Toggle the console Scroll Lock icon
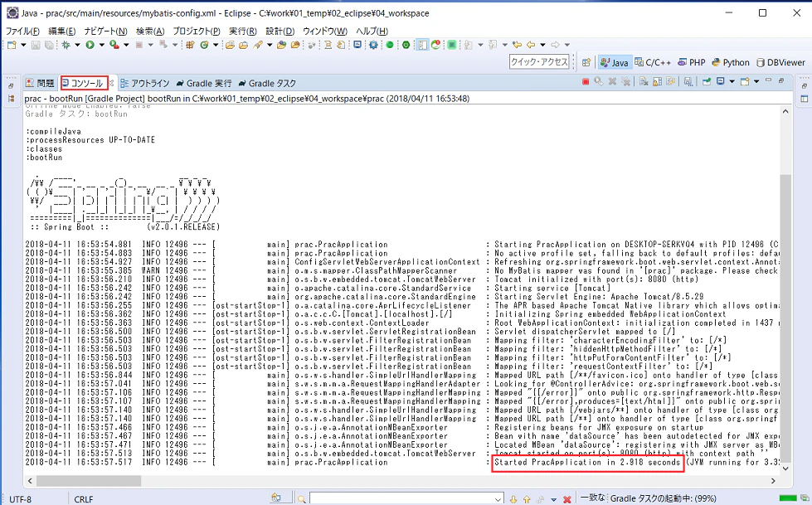This screenshot has height=505, width=812. (657, 81)
